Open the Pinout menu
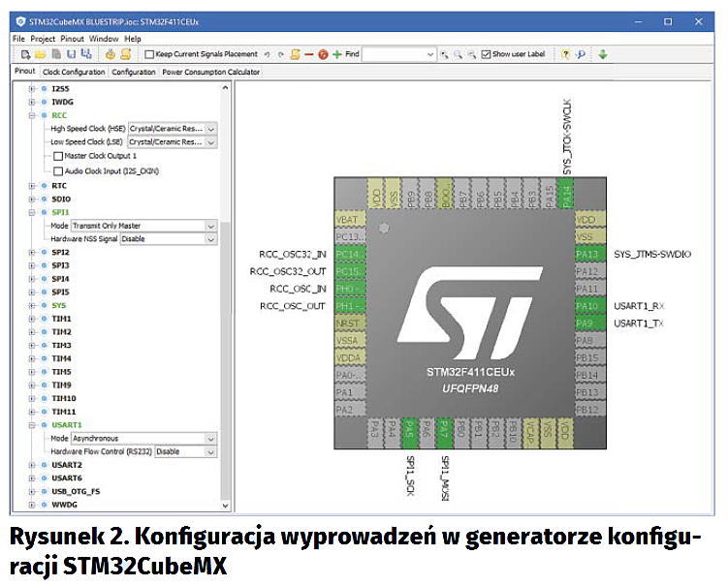The image size is (728, 586). pyautogui.click(x=72, y=39)
